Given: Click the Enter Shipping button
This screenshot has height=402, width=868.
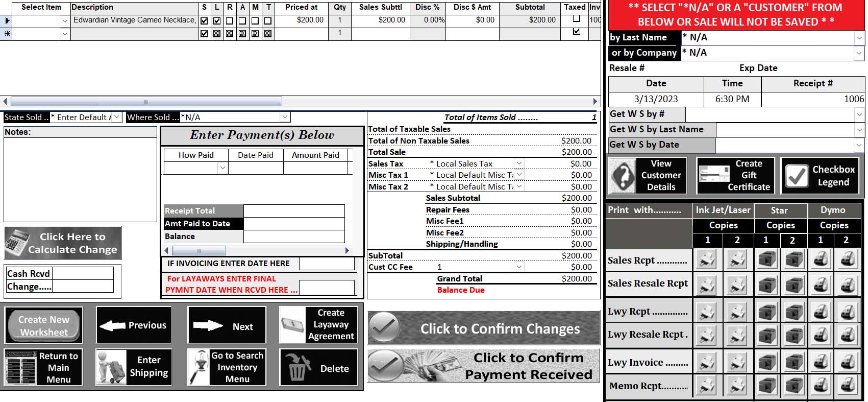Looking at the screenshot, I should coord(134,367).
